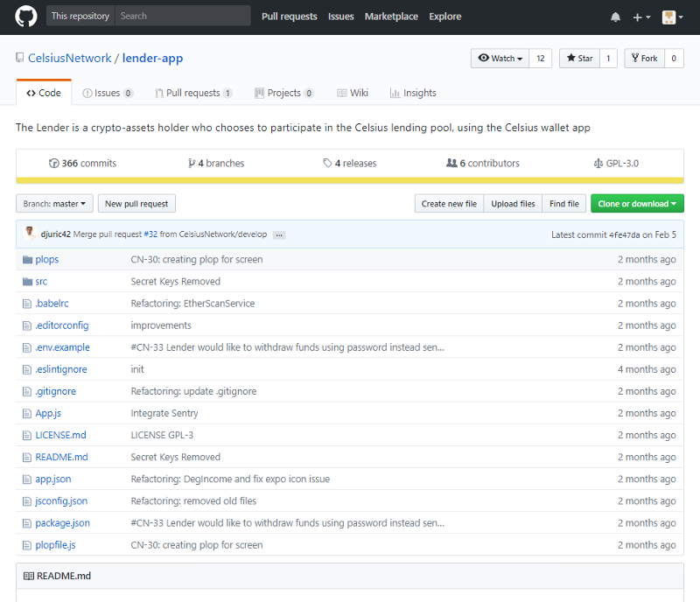Open the App.js file

[48, 413]
